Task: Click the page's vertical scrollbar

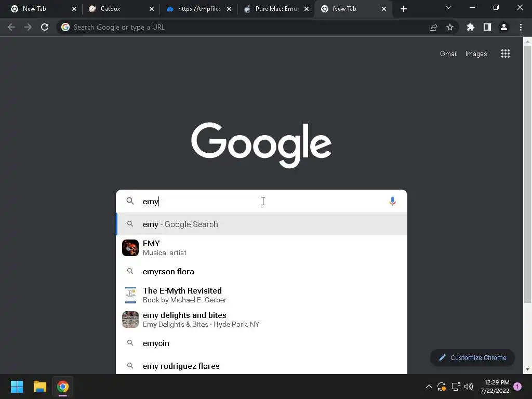Action: coord(527,174)
